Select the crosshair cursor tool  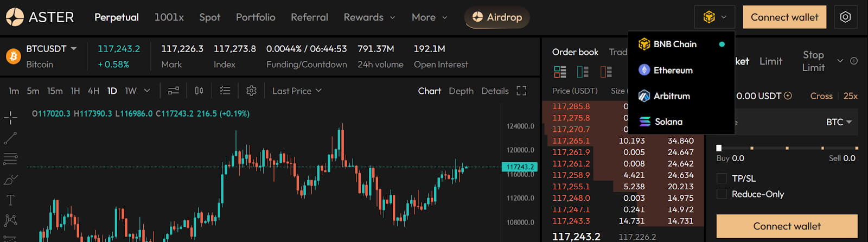(10, 117)
